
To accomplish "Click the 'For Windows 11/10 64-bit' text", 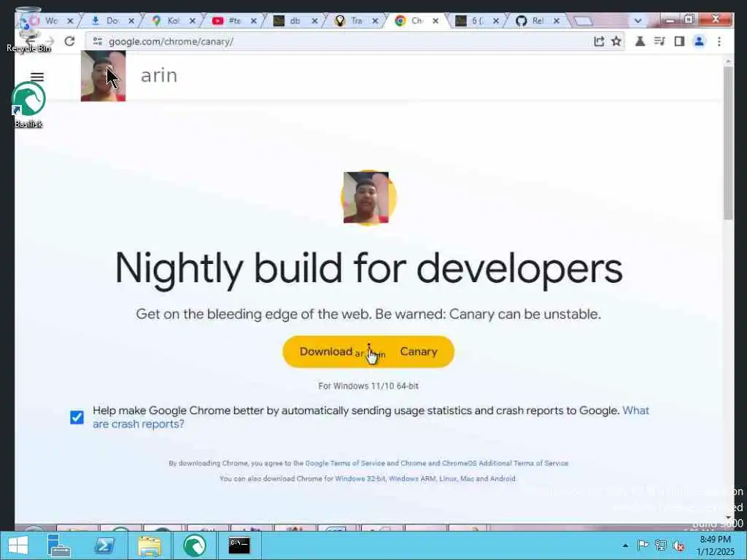I will (x=368, y=386).
